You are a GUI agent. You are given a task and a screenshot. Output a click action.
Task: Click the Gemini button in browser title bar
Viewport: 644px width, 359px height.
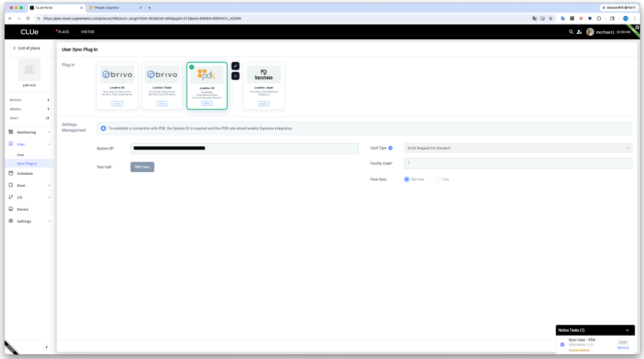point(618,8)
